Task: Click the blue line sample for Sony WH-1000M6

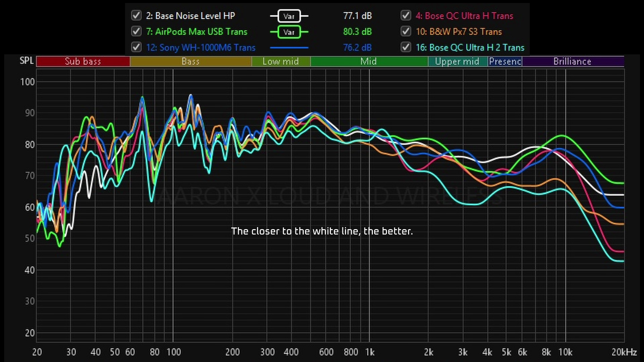Action: pos(289,48)
